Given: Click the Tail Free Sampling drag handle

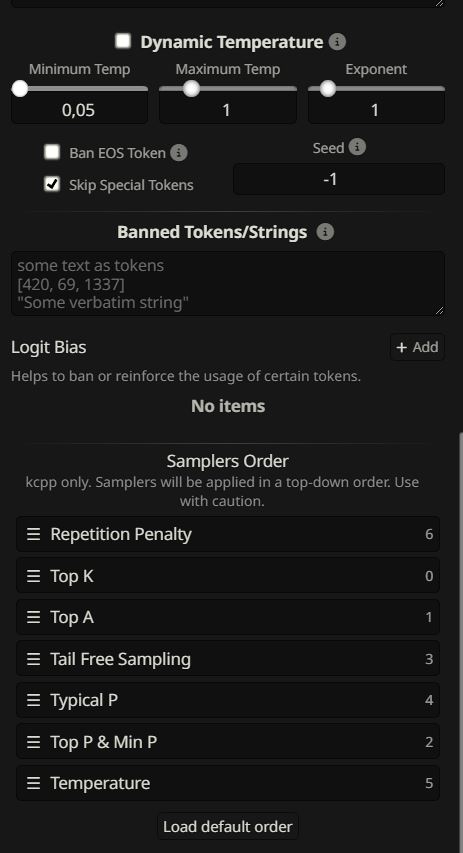Looking at the screenshot, I should coord(34,659).
